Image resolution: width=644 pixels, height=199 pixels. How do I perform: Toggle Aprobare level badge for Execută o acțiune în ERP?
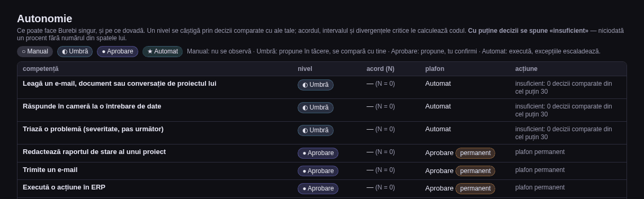click(x=318, y=188)
